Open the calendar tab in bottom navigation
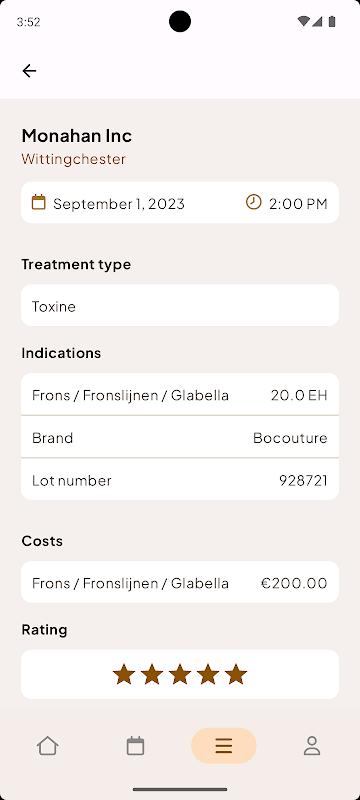The image size is (360, 800). tap(135, 746)
